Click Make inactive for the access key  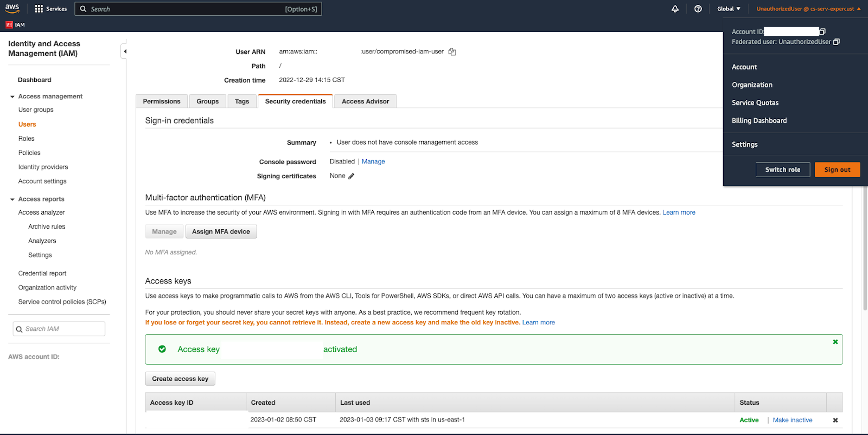click(x=792, y=420)
